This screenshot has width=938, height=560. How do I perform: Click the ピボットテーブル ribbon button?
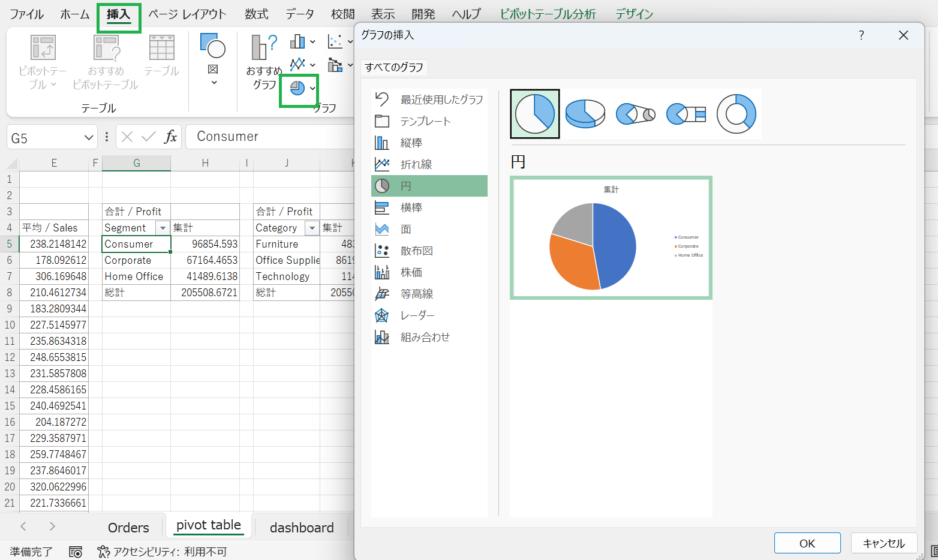click(43, 62)
